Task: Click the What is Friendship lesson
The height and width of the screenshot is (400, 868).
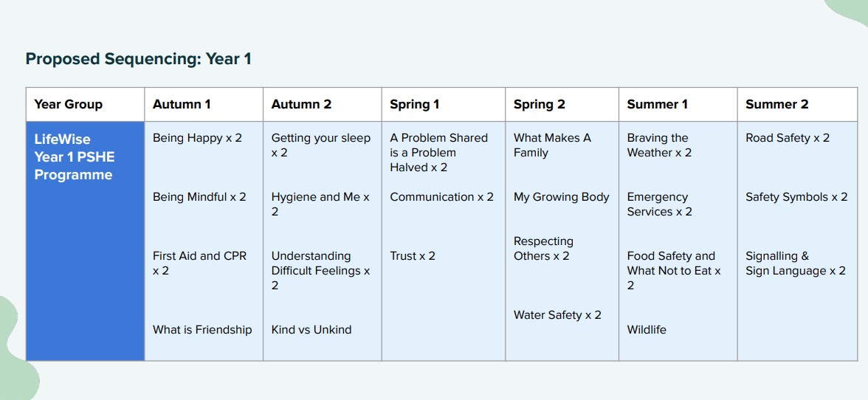Action: (202, 330)
